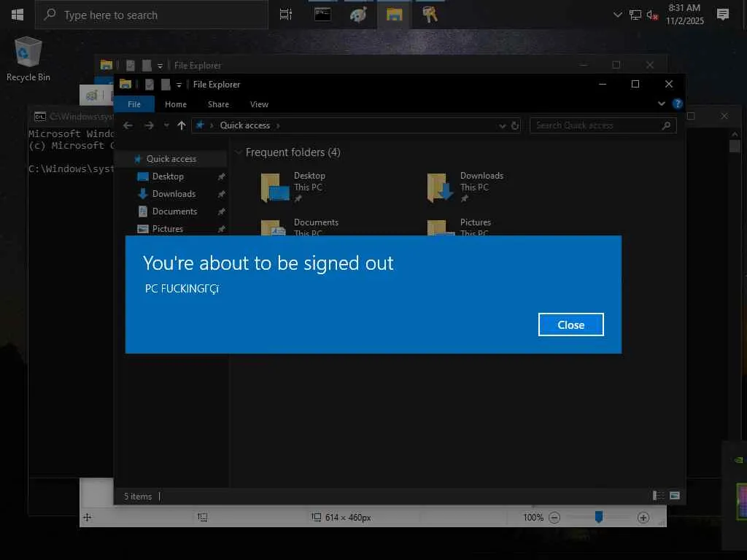Adjust the Paint zoom slider handle
Image resolution: width=747 pixels, height=560 pixels.
click(x=599, y=517)
